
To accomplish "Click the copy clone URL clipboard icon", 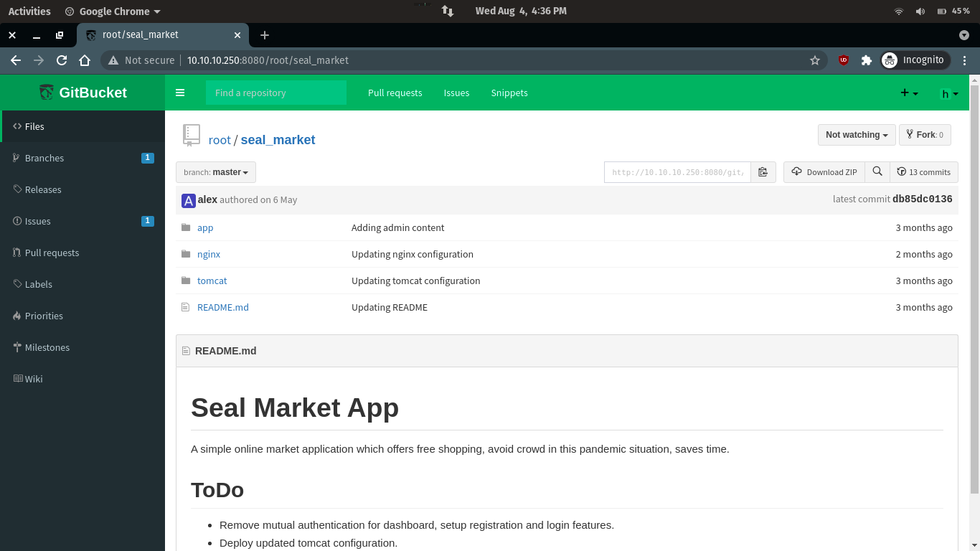I will click(763, 172).
